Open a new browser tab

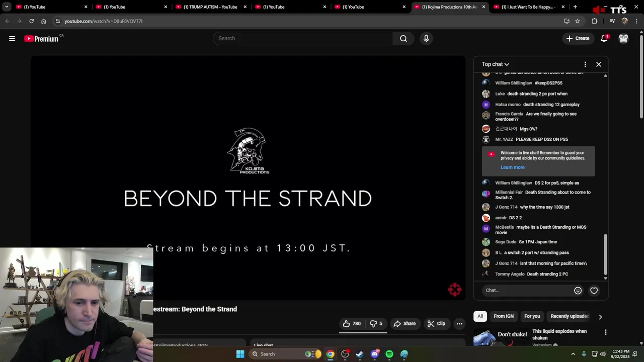click(575, 7)
